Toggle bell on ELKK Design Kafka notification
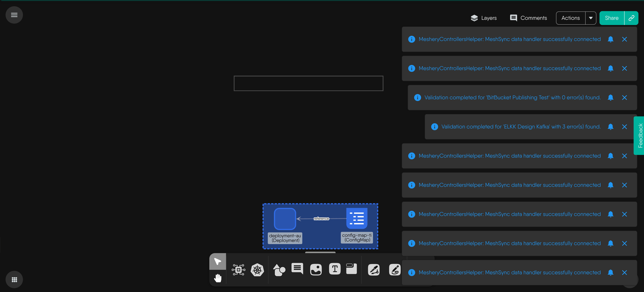The image size is (644, 292). click(x=611, y=127)
